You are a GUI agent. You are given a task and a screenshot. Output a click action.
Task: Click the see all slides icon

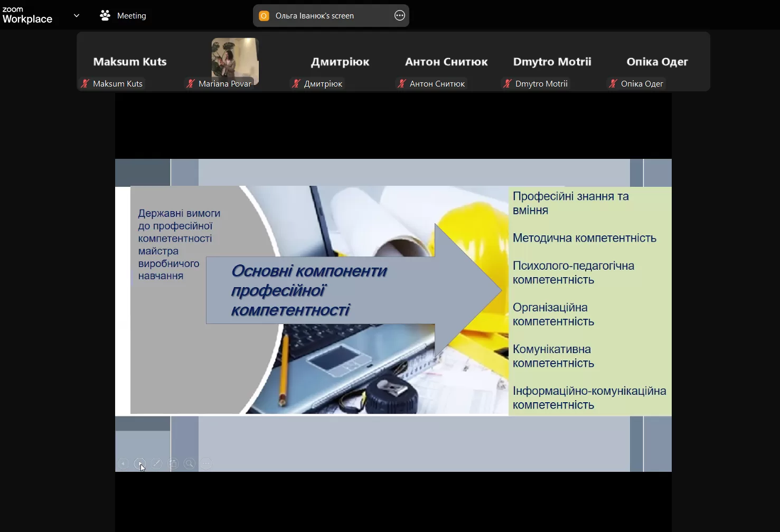coord(173,464)
